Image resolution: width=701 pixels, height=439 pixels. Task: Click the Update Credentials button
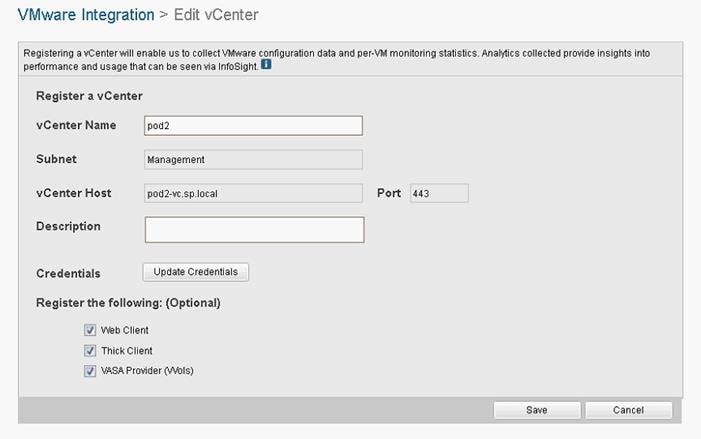coord(196,272)
